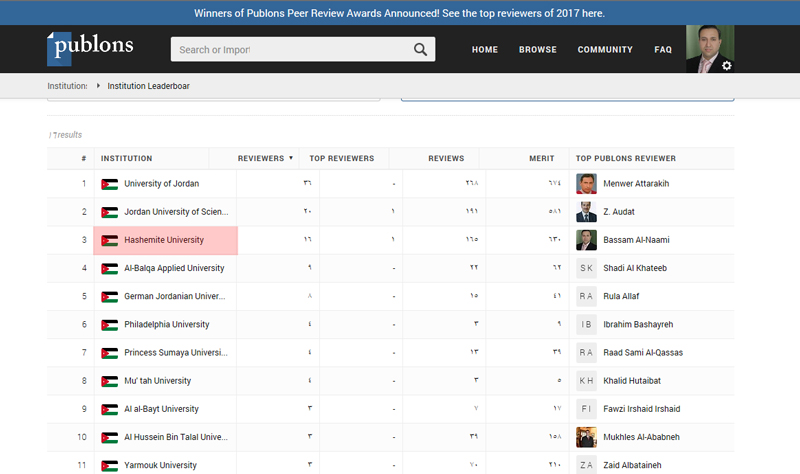Screen dimensions: 800x474
Task: Open Bassam Al-Naami's avatar photo
Action: point(586,240)
